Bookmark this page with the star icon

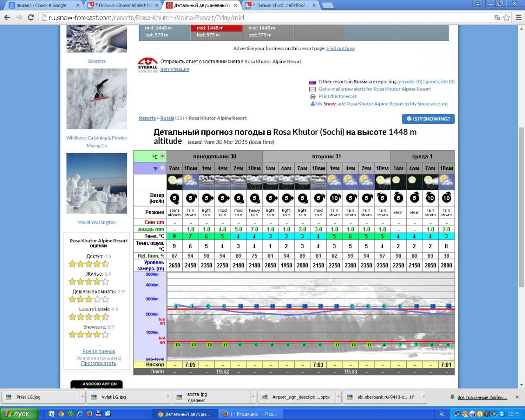[x=507, y=17]
